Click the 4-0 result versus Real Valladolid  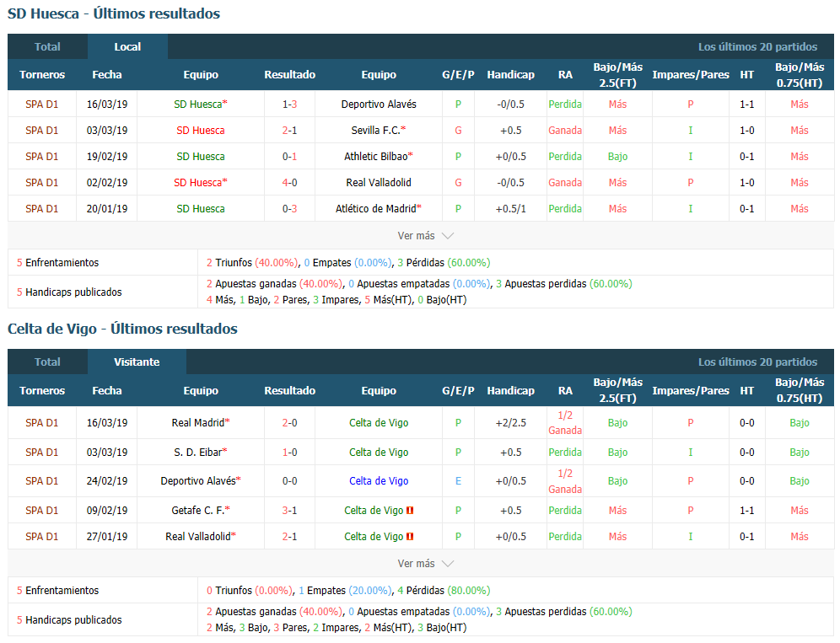click(x=290, y=183)
